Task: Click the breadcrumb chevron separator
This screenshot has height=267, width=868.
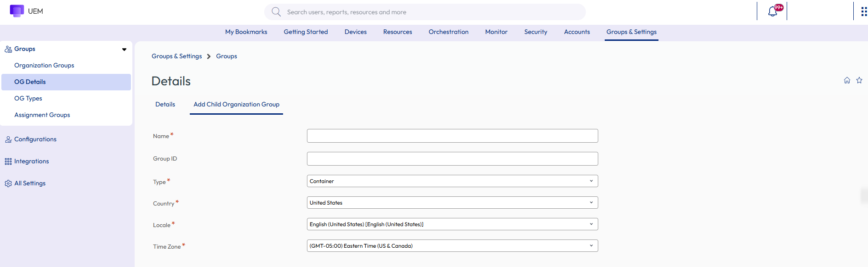Action: tap(209, 56)
